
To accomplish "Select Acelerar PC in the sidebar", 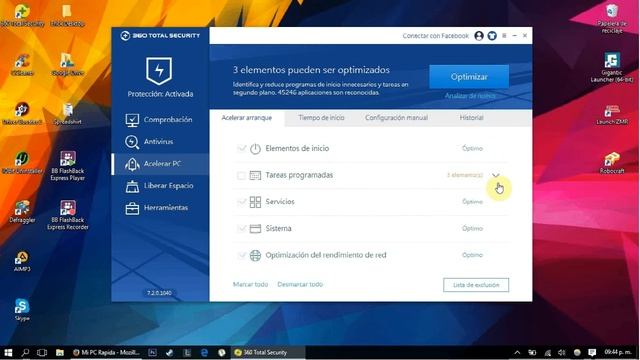I will tap(160, 164).
